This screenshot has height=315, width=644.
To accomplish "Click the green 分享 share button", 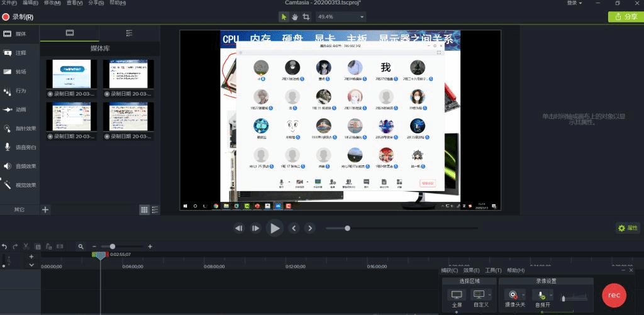I will 625,17.
